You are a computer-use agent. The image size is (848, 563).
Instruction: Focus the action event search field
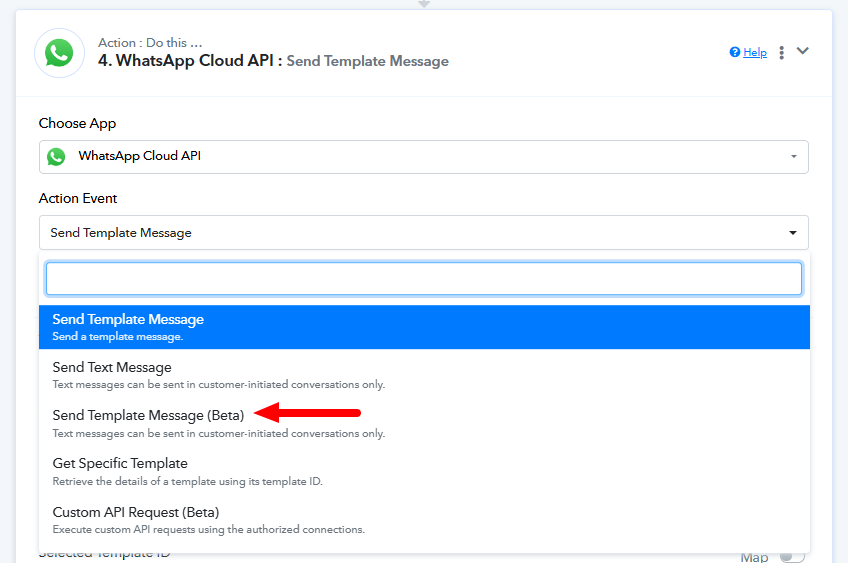click(423, 279)
